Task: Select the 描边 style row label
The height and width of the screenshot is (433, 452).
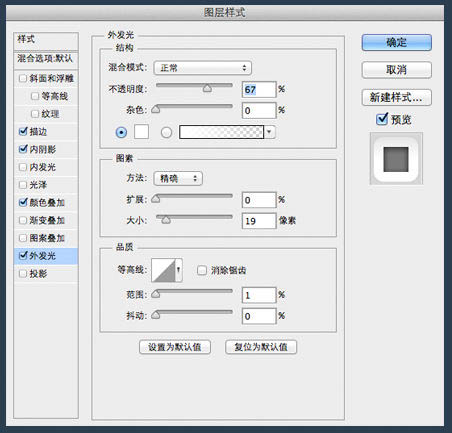Action: pyautogui.click(x=38, y=132)
